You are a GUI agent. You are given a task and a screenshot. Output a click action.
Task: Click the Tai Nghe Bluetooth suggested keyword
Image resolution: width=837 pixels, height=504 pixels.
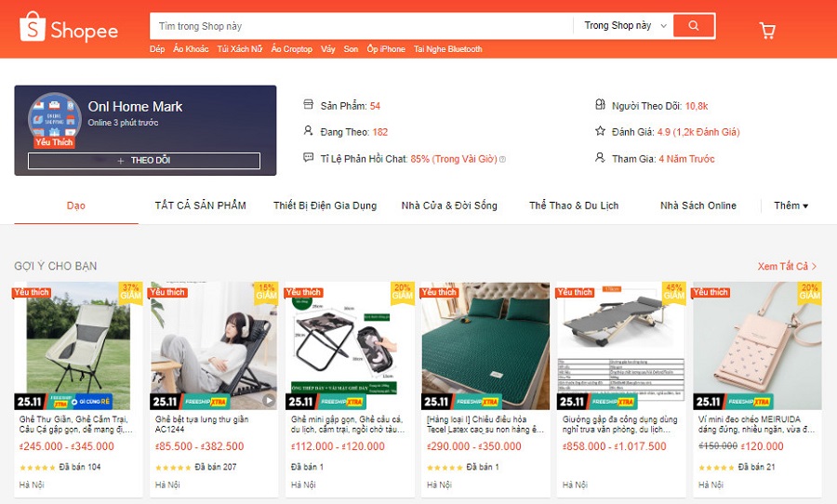coord(448,49)
